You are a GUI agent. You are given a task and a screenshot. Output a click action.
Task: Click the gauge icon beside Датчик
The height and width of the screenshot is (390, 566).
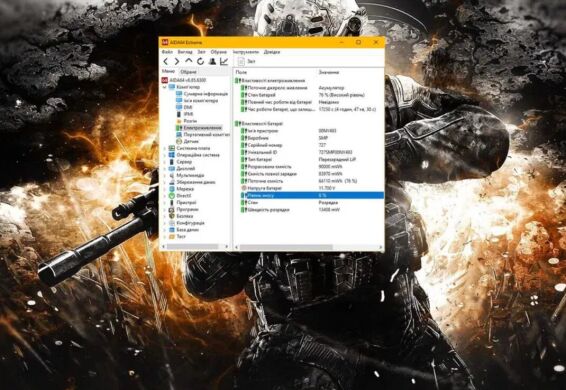[x=179, y=141]
